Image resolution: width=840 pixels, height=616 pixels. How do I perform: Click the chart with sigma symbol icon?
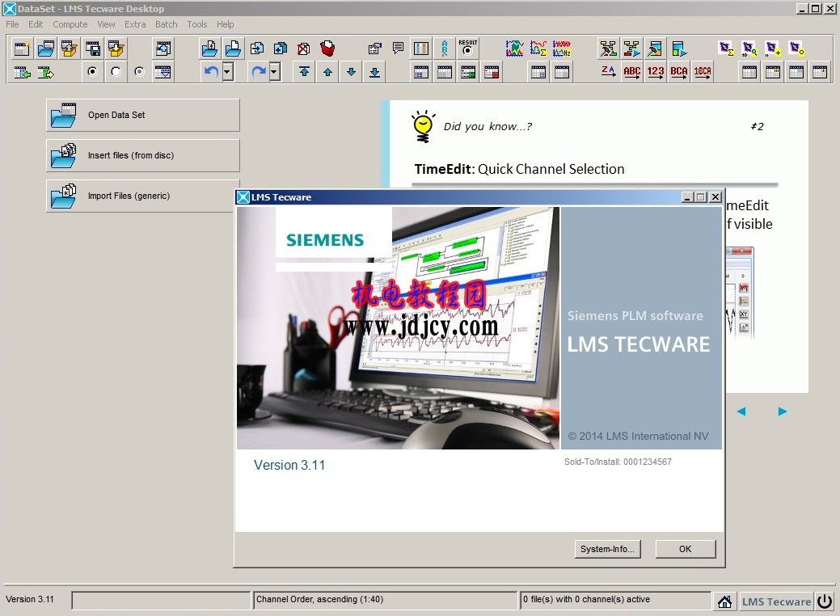pyautogui.click(x=538, y=49)
